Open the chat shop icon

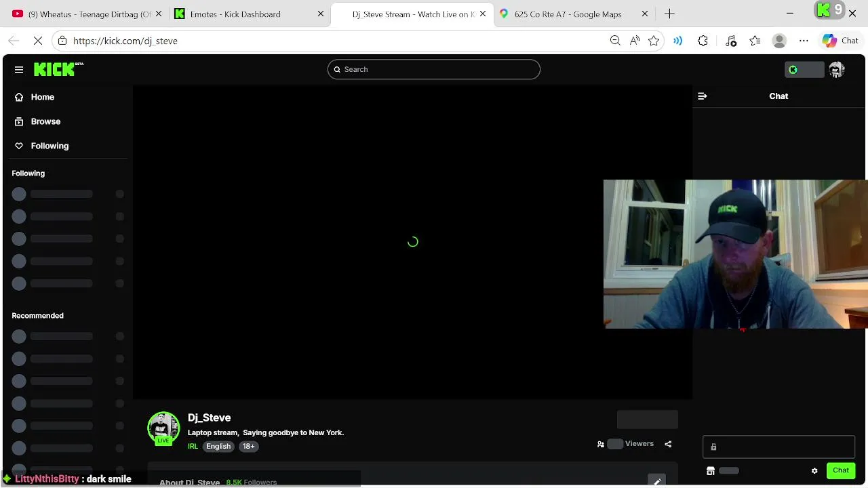(x=711, y=471)
